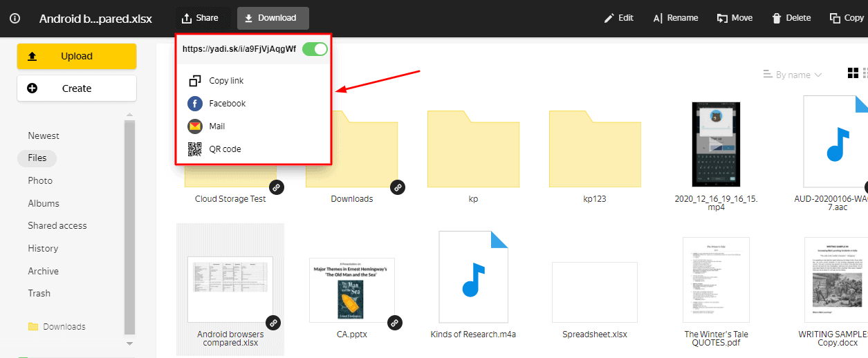Open Downloads folder shortcut in sidebar

[x=57, y=327]
